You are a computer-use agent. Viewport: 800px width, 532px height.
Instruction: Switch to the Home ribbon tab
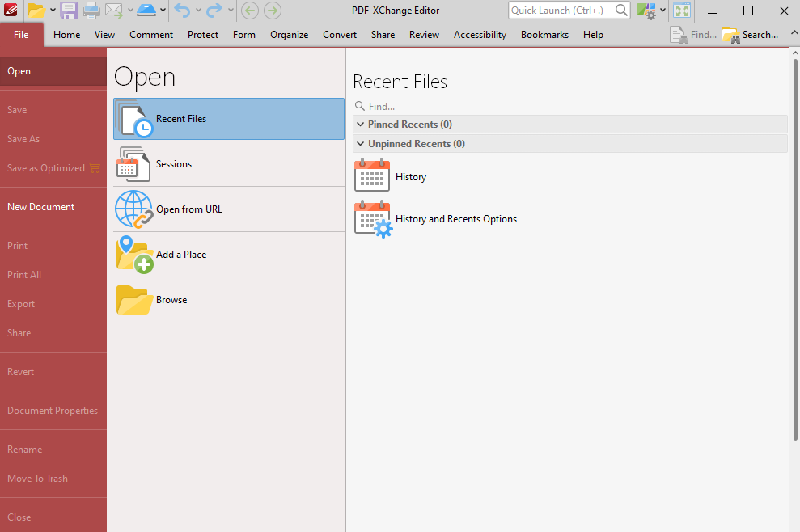click(x=66, y=35)
